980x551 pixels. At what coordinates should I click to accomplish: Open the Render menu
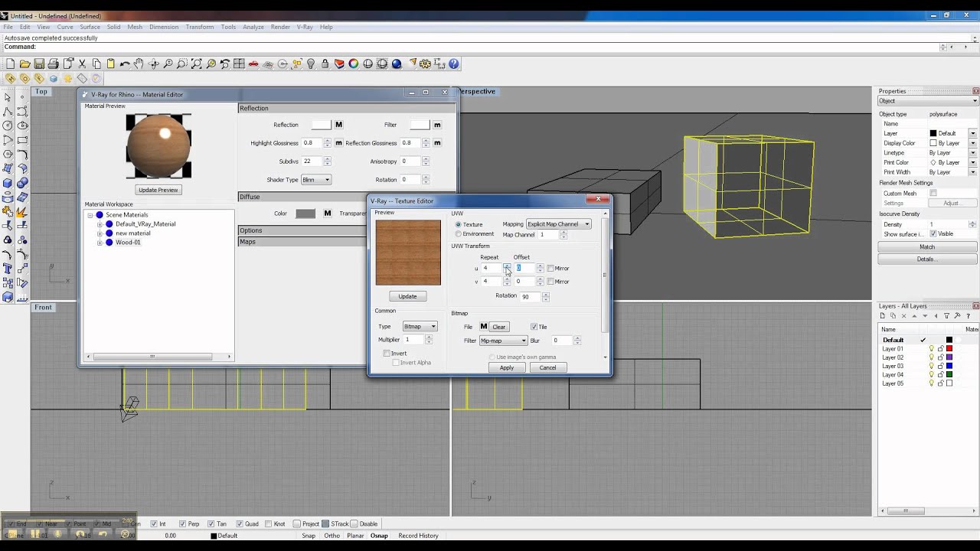280,27
